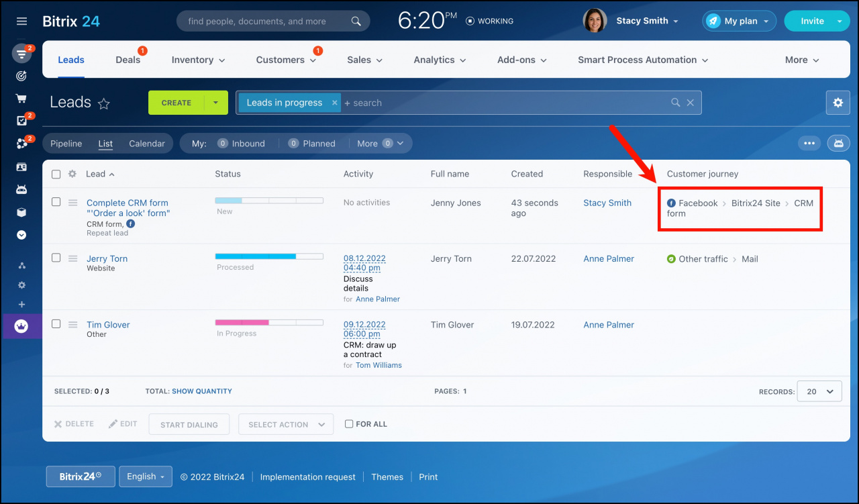Clear the filter search with X
The height and width of the screenshot is (504, 859).
[x=691, y=103]
